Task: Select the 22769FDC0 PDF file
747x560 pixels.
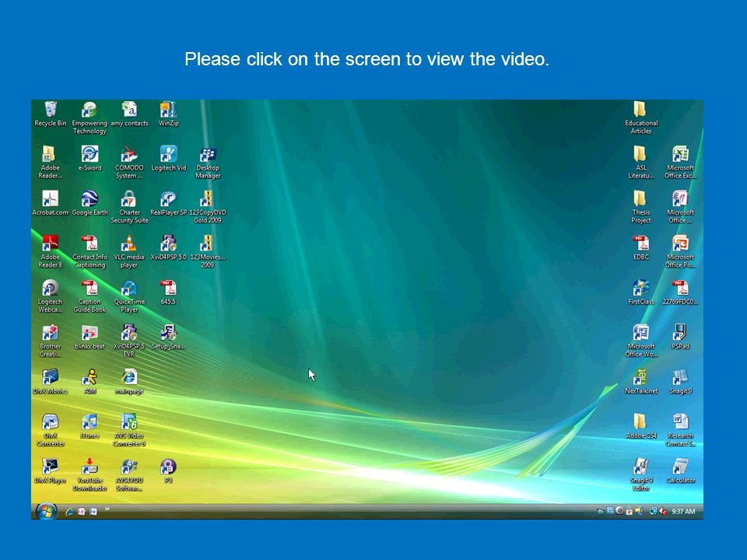Action: click(680, 292)
